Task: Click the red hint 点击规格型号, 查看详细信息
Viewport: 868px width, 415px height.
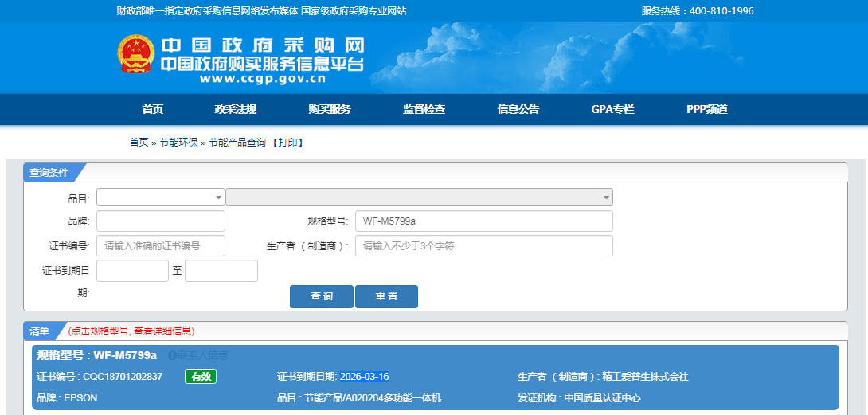Action: point(131,331)
